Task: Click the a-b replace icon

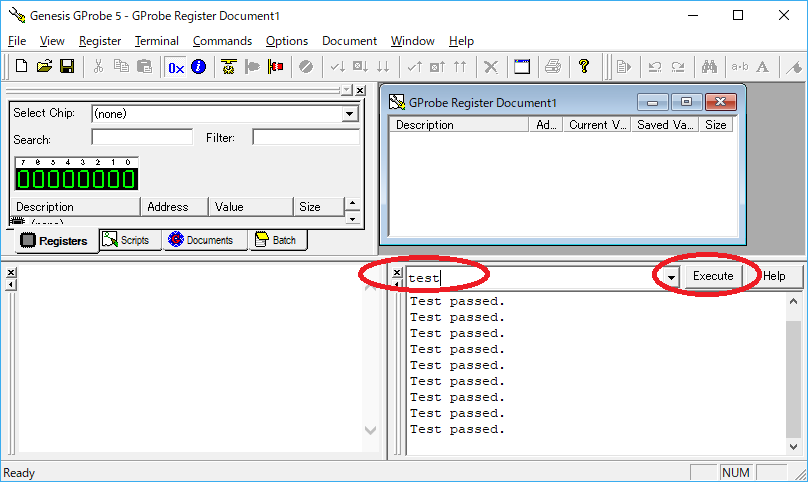Action: pos(740,67)
